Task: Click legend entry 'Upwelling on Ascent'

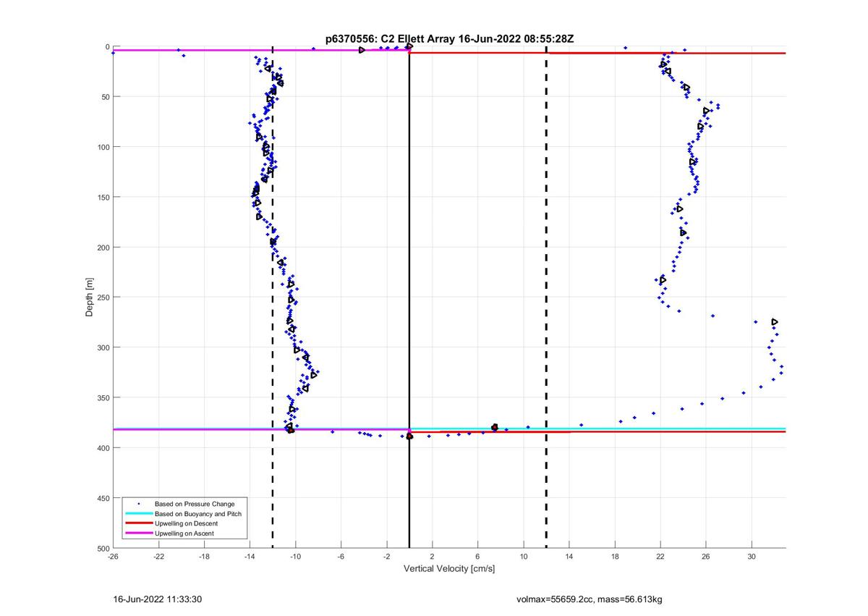Action: (184, 533)
